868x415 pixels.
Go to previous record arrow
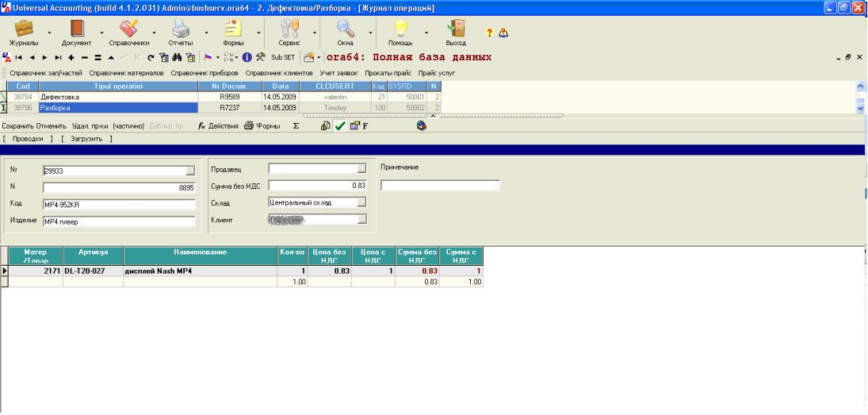(x=32, y=57)
